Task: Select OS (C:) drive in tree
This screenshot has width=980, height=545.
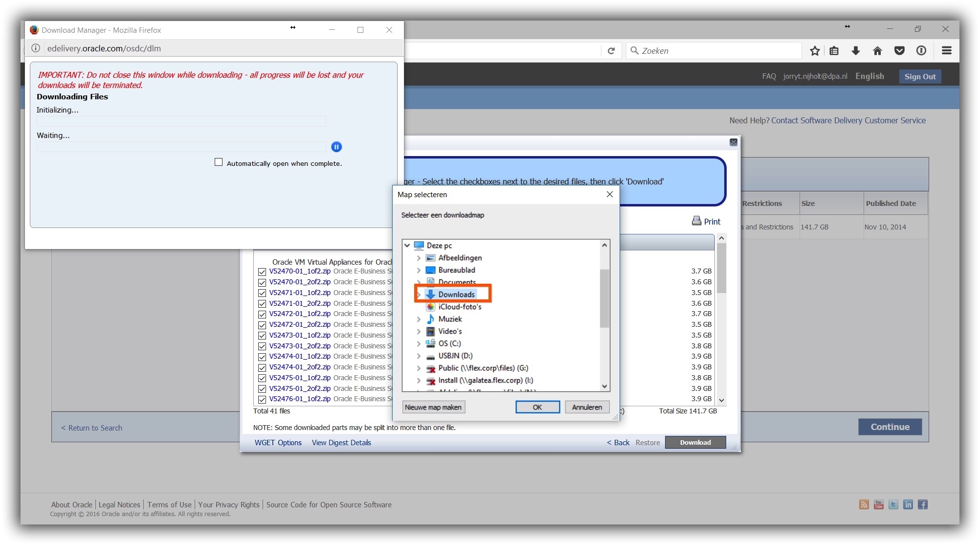Action: point(449,343)
